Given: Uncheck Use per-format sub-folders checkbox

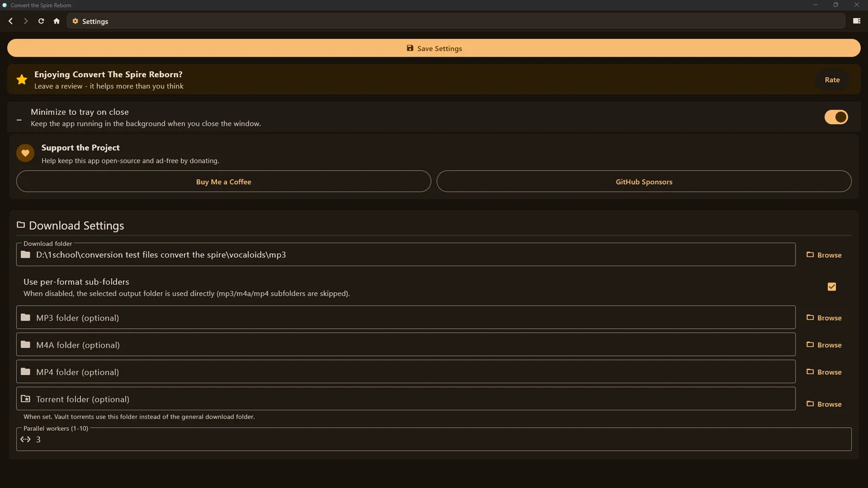Looking at the screenshot, I should click(832, 287).
